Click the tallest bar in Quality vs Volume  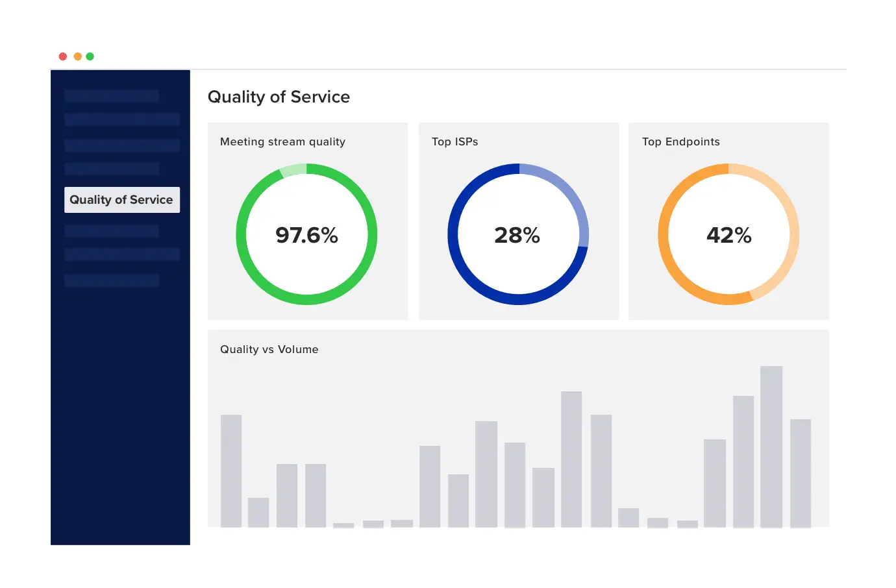771,447
